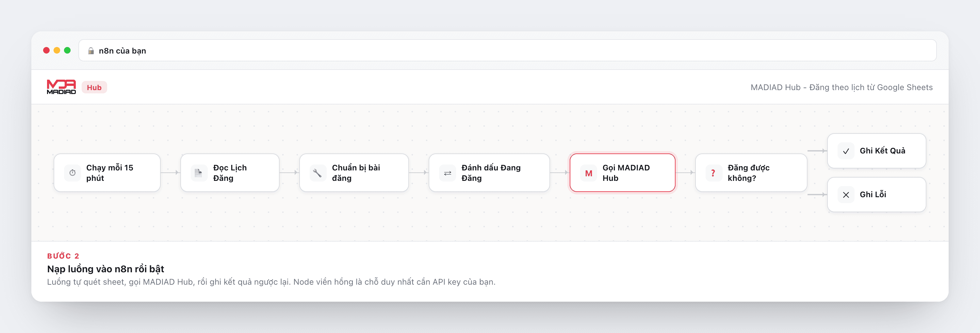Click the BƯỚC 2 step label

[63, 256]
